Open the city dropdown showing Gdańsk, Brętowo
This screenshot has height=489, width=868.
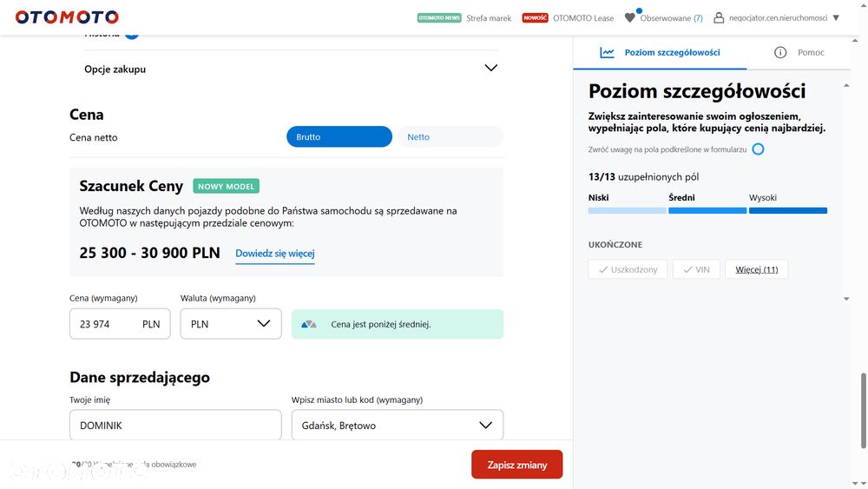398,426
